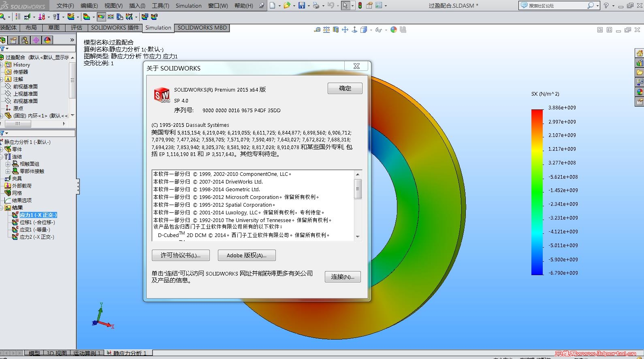
Task: Click the Undo arrow icon
Action: coord(331,6)
